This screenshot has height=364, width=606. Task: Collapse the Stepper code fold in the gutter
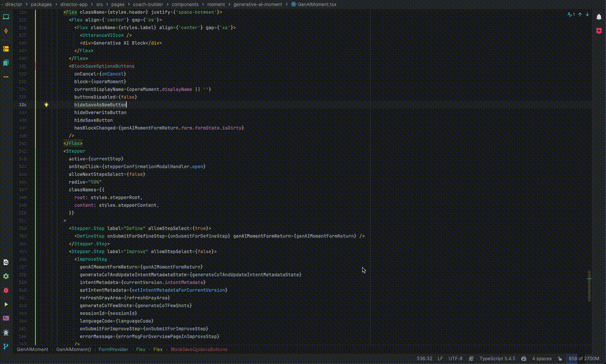57,151
